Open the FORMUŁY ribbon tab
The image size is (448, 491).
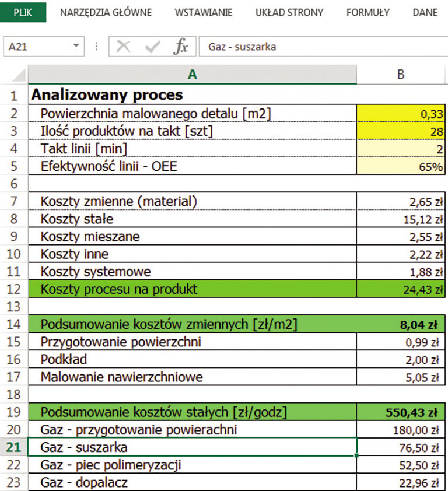click(367, 12)
